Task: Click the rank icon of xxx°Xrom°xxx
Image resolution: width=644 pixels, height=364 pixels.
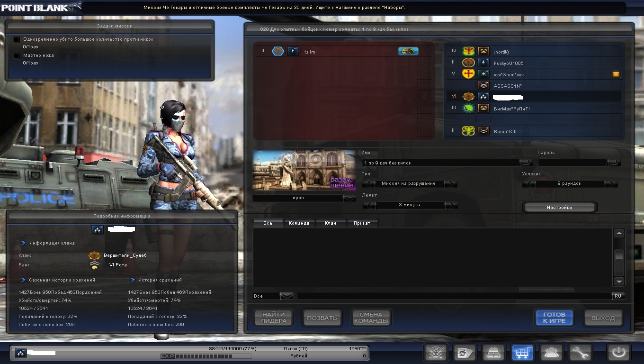Action: point(483,74)
